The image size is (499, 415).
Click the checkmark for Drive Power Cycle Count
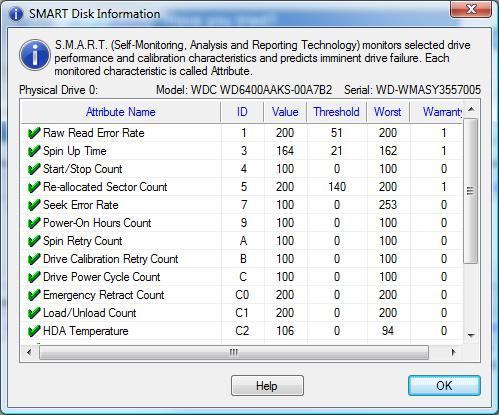pos(34,277)
